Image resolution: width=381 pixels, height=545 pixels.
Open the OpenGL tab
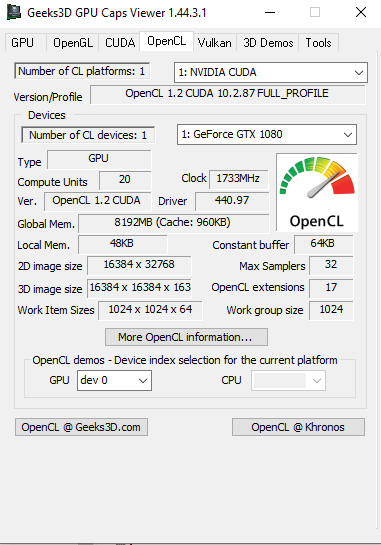coord(73,43)
